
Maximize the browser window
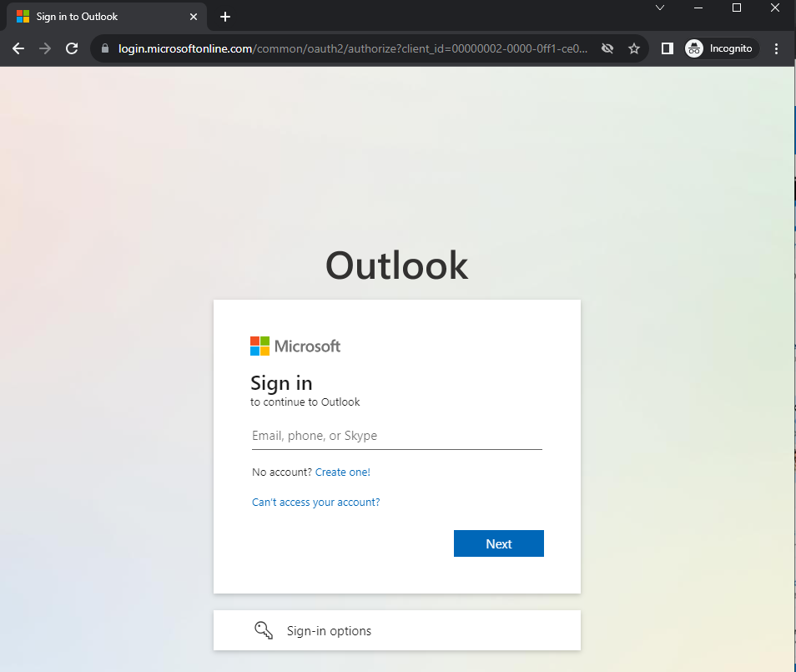737,8
